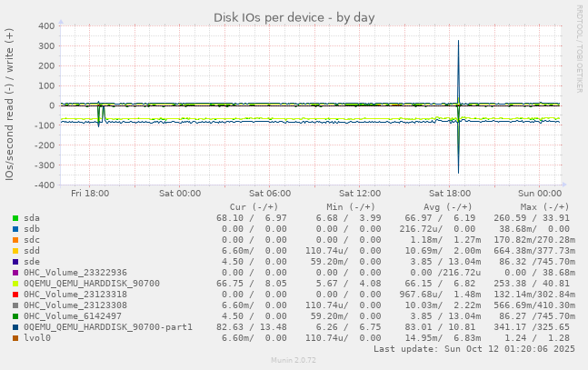Select the sde legend color square
The height and width of the screenshot is (370, 588).
15,262
